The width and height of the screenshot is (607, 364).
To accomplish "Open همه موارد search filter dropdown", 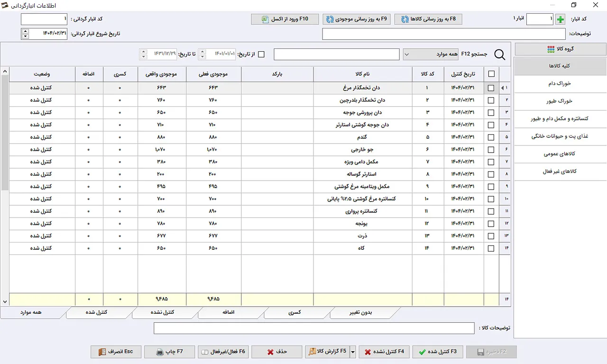I will 431,55.
